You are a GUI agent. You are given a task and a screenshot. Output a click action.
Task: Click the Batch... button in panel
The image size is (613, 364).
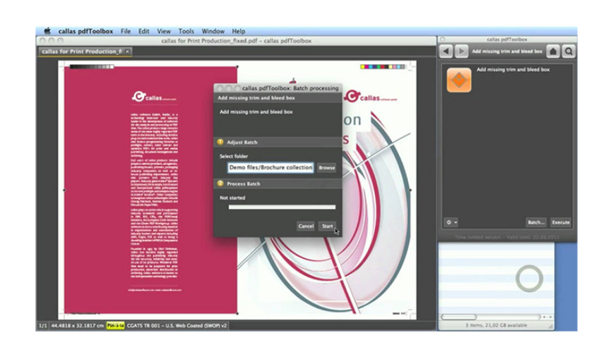(536, 222)
